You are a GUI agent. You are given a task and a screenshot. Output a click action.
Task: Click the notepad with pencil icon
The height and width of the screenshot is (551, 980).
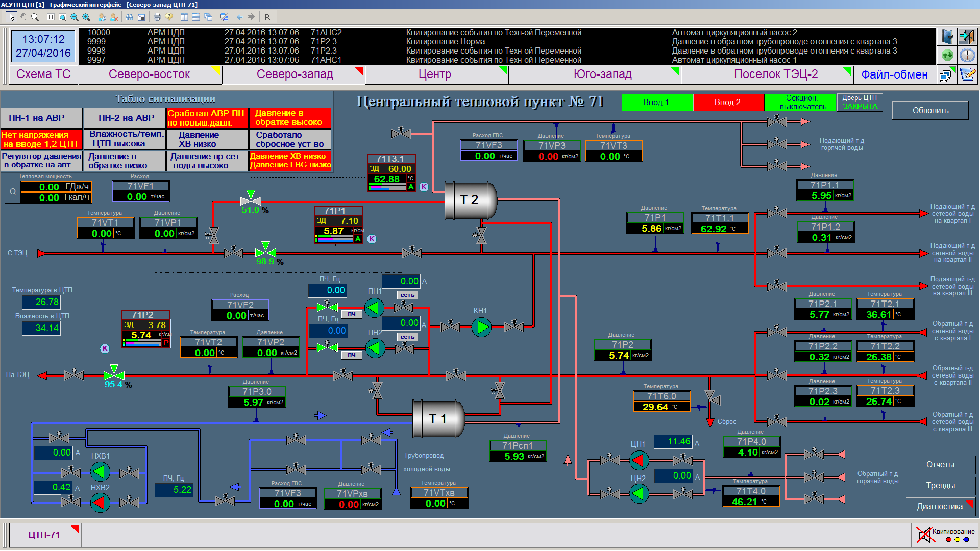coord(967,74)
